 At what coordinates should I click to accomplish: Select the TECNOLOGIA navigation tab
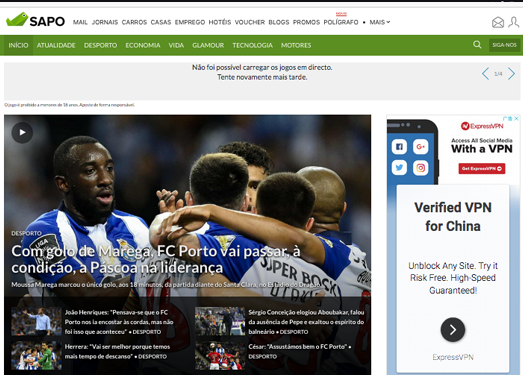pos(252,45)
